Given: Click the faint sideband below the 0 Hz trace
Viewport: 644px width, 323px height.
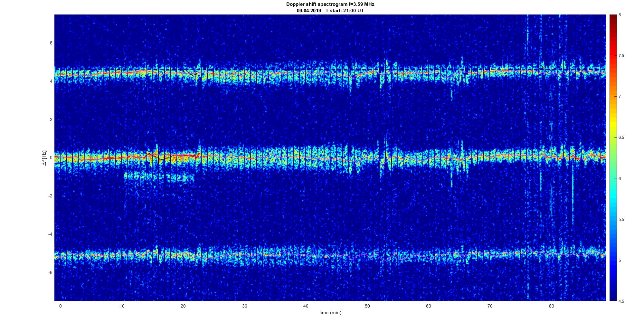Looking at the screenshot, I should coord(159,176).
